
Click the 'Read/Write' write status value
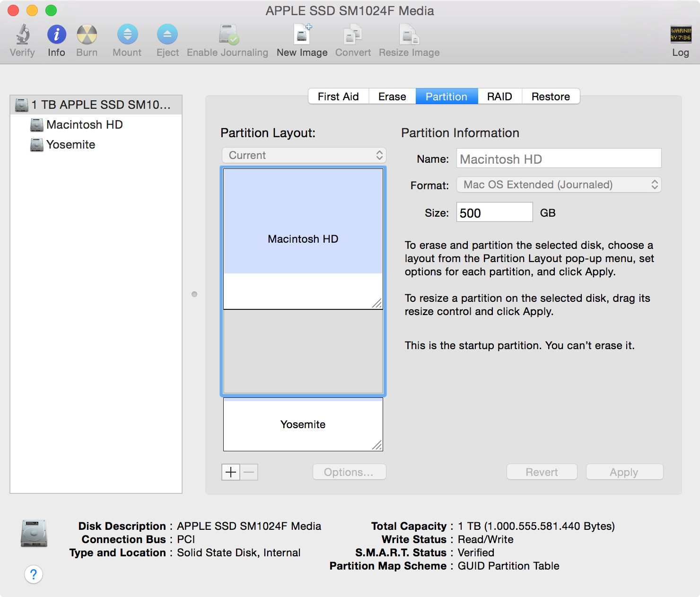click(486, 539)
